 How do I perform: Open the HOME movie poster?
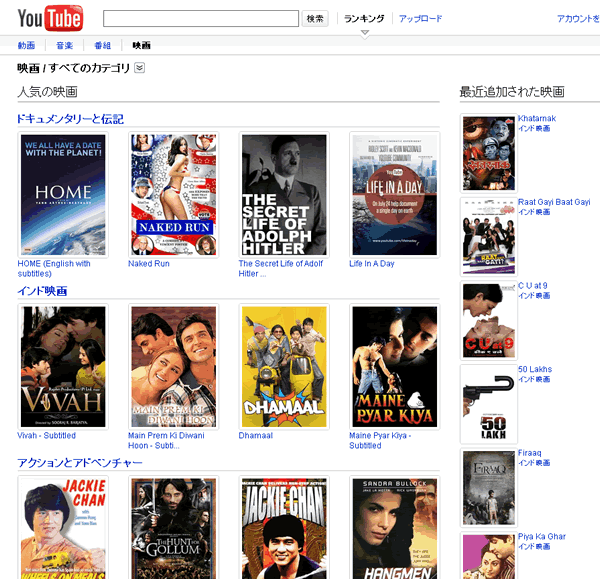(63, 195)
